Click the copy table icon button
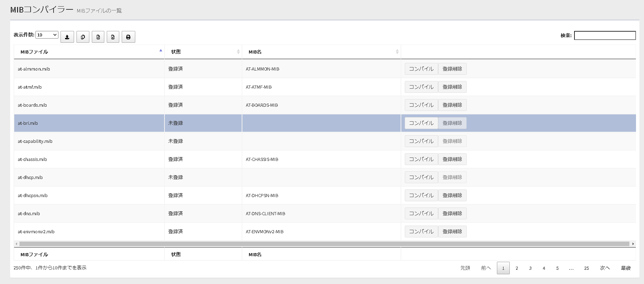 pos(83,37)
